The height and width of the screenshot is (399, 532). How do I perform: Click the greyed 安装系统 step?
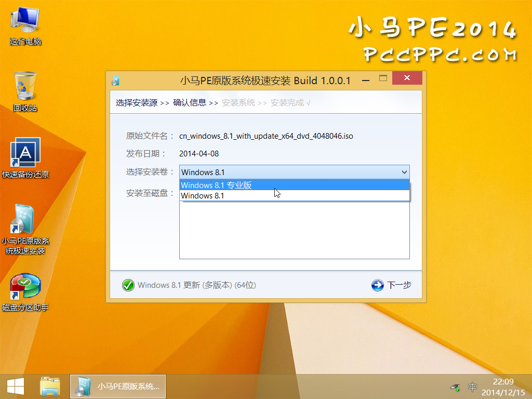[238, 102]
